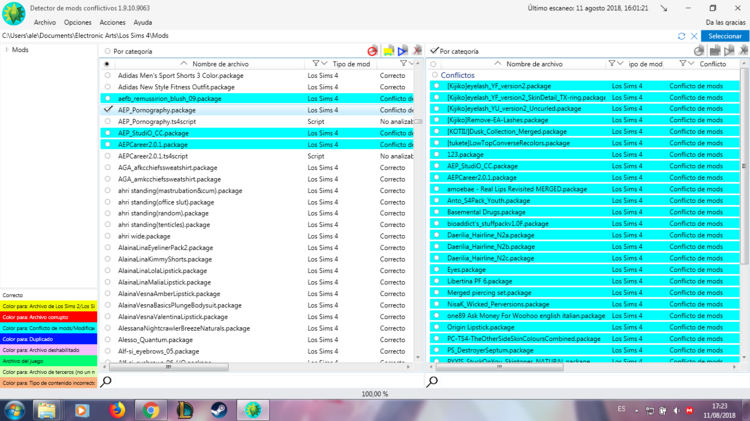Click the left panel search magnifier icon
Screen dimensions: 750x421
pyautogui.click(x=106, y=381)
